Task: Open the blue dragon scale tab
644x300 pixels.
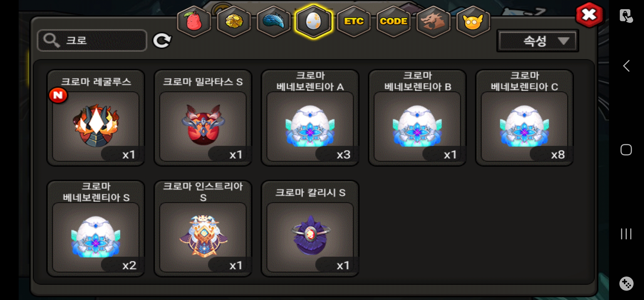Action: click(x=274, y=21)
